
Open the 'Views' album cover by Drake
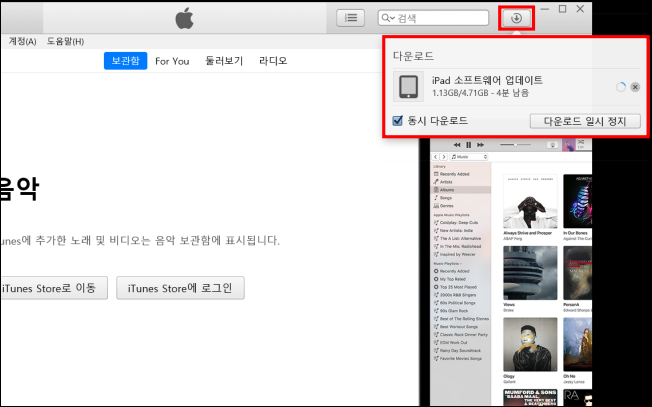tap(530, 273)
